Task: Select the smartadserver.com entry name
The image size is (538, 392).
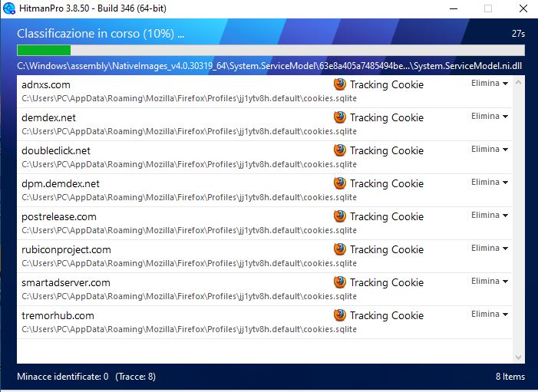Action: 66,282
